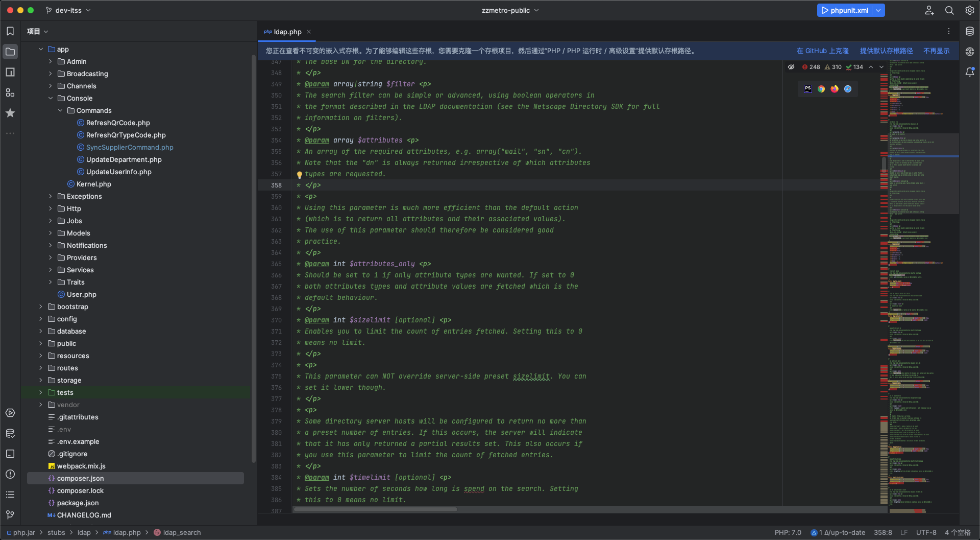Toggle reader mode eye icon in editor
Screen dimensions: 980x540
coord(791,67)
